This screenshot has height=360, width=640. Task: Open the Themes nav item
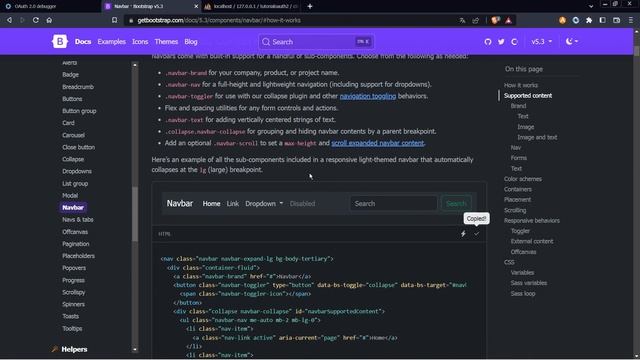166,42
